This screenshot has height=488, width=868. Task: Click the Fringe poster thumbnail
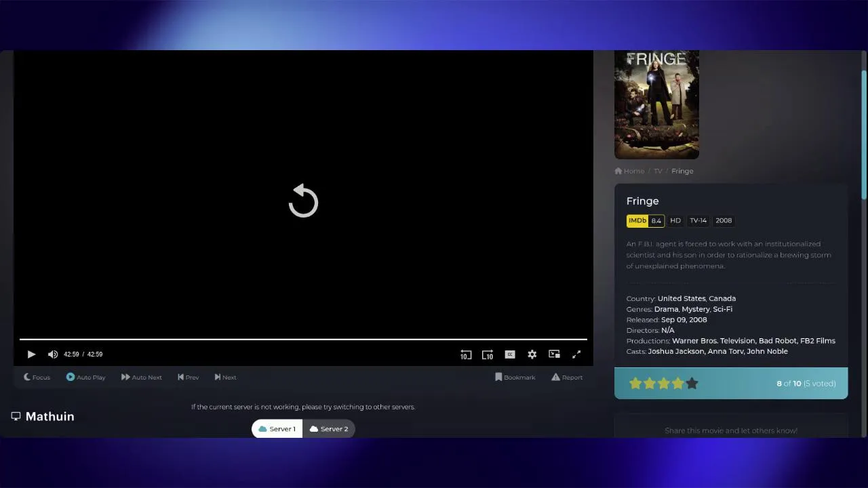[656, 104]
